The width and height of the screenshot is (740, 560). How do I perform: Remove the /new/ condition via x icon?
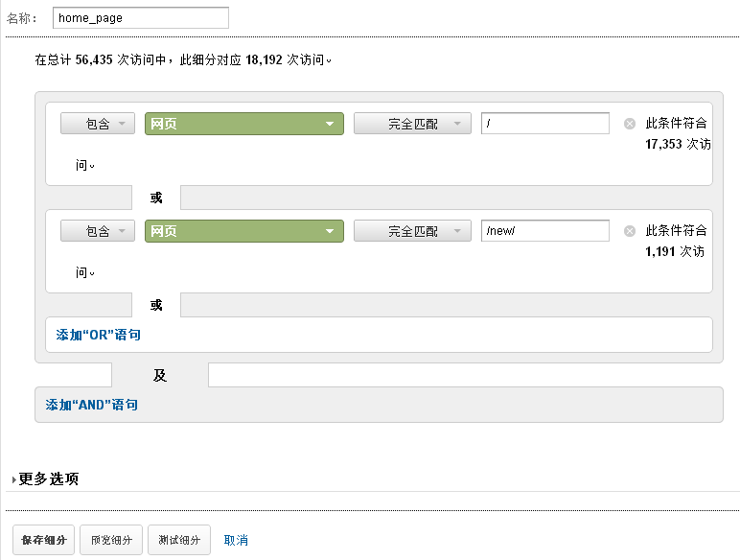(630, 231)
